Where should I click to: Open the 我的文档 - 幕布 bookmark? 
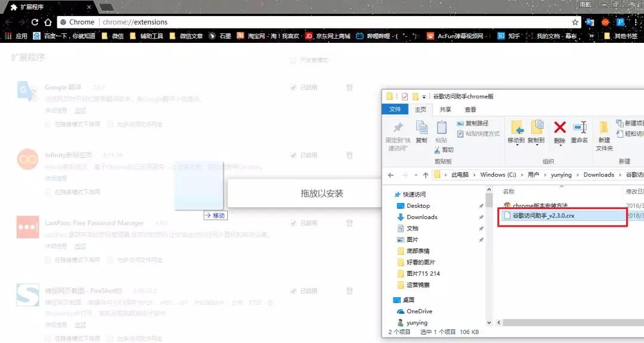552,36
